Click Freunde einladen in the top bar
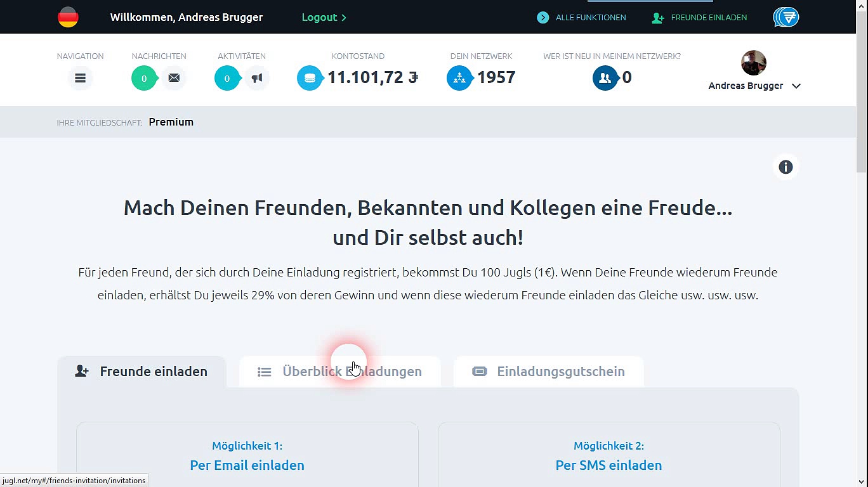868x487 pixels. [700, 17]
